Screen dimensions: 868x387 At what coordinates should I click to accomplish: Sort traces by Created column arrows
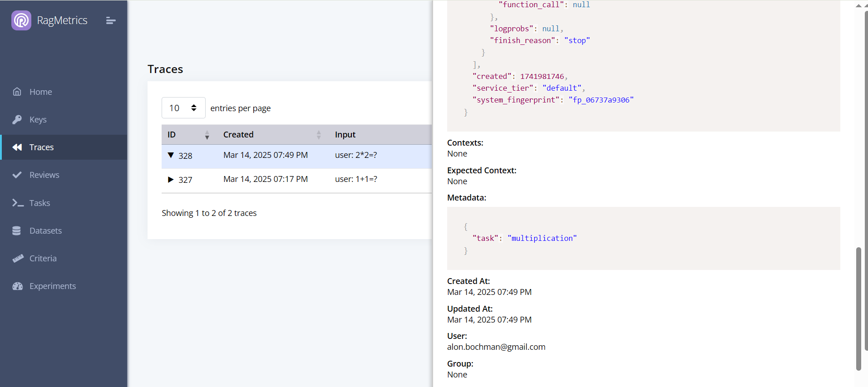point(319,135)
